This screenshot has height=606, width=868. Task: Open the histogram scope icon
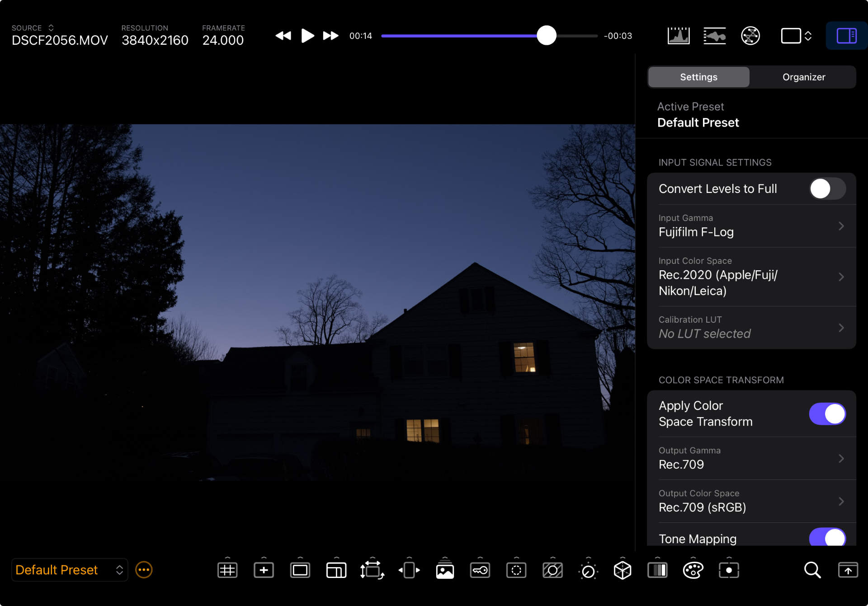coord(678,36)
